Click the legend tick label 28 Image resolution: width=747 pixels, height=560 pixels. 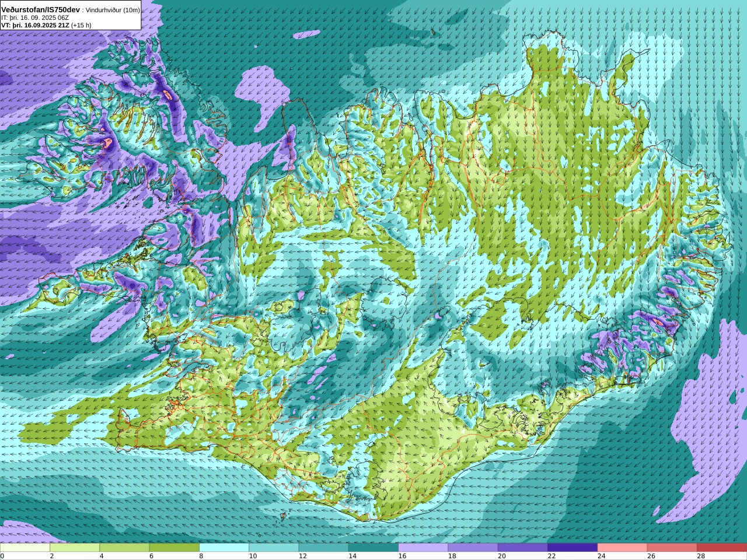(701, 556)
